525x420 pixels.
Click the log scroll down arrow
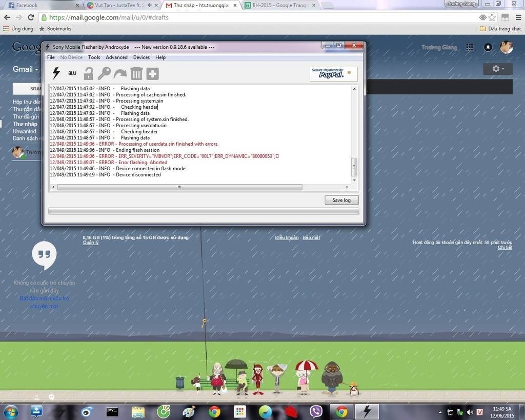point(354,180)
